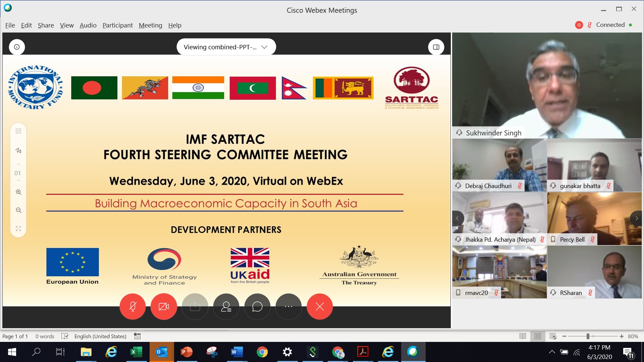
Task: Open Excel from the taskbar
Action: (x=136, y=352)
